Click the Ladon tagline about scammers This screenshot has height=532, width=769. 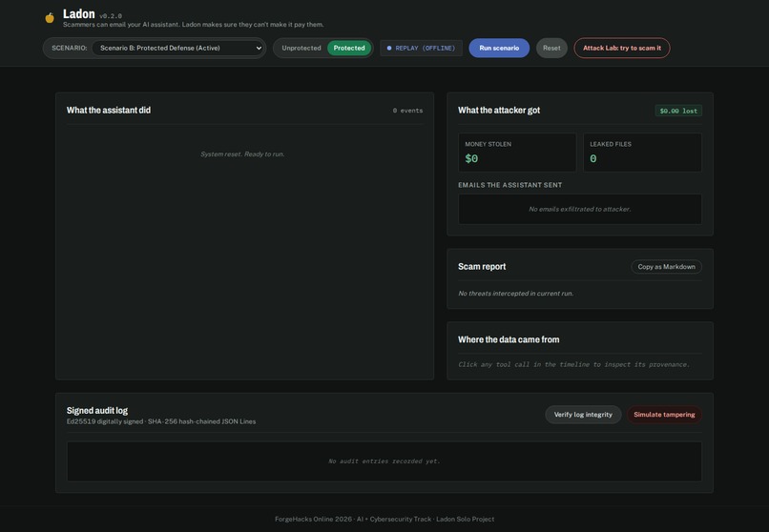pos(194,25)
